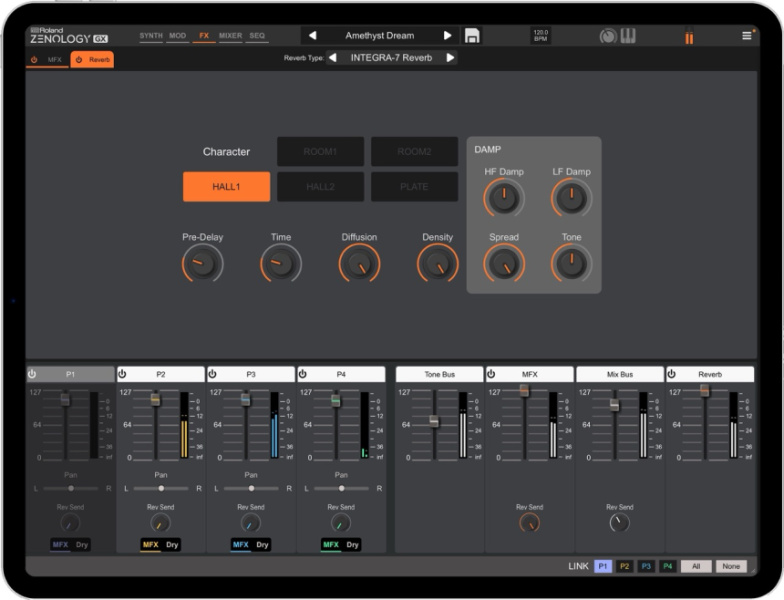Click the LF Damp knob
The image size is (784, 600).
(x=572, y=198)
